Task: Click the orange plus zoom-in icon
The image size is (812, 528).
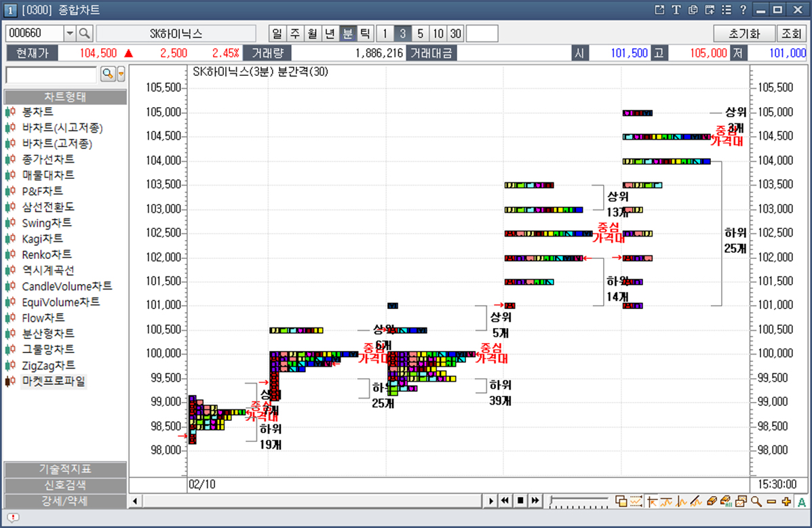Action: [786, 502]
